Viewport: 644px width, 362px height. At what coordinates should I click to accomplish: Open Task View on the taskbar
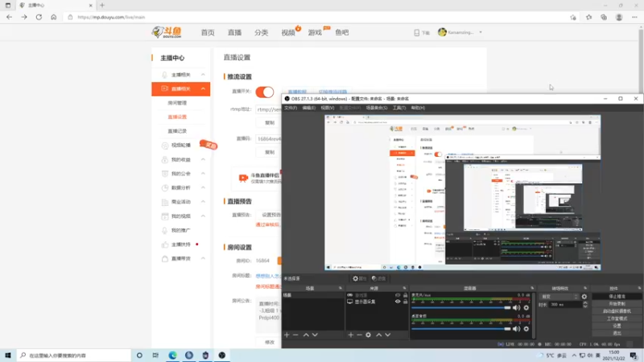(x=155, y=355)
